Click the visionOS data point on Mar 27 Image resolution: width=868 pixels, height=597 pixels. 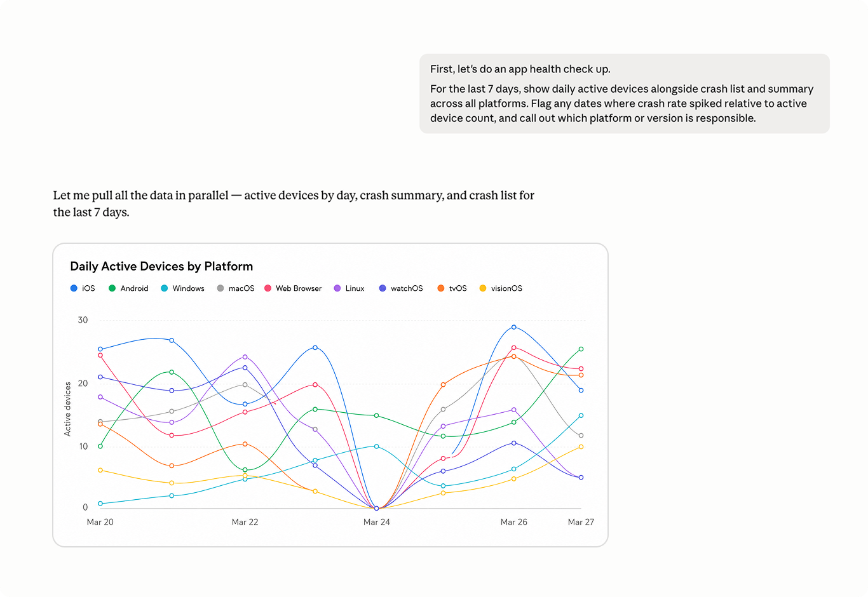581,447
